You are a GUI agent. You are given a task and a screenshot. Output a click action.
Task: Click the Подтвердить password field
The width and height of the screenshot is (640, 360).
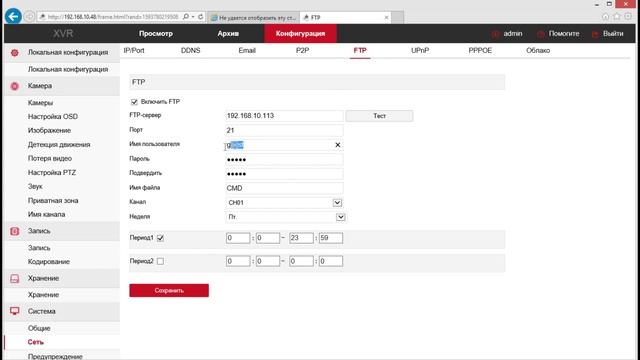[x=284, y=174]
